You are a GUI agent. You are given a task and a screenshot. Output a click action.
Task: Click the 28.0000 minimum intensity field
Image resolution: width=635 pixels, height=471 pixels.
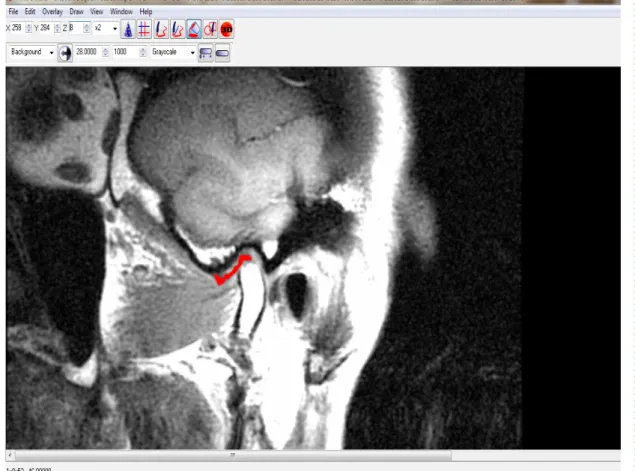[x=87, y=52]
